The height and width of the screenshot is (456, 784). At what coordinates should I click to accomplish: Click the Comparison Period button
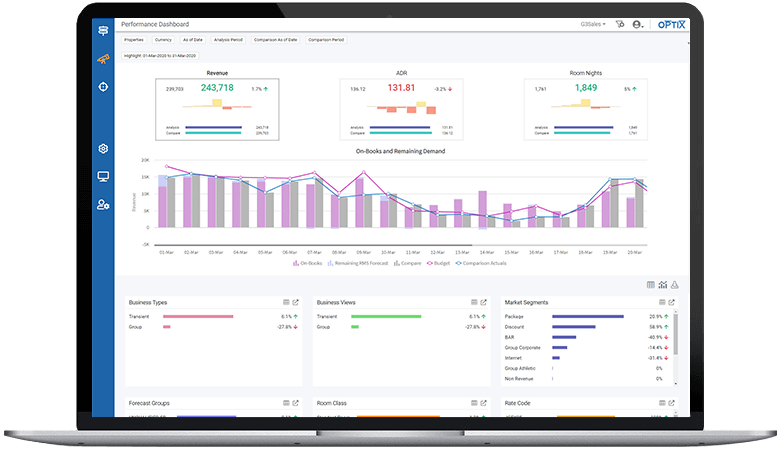326,40
